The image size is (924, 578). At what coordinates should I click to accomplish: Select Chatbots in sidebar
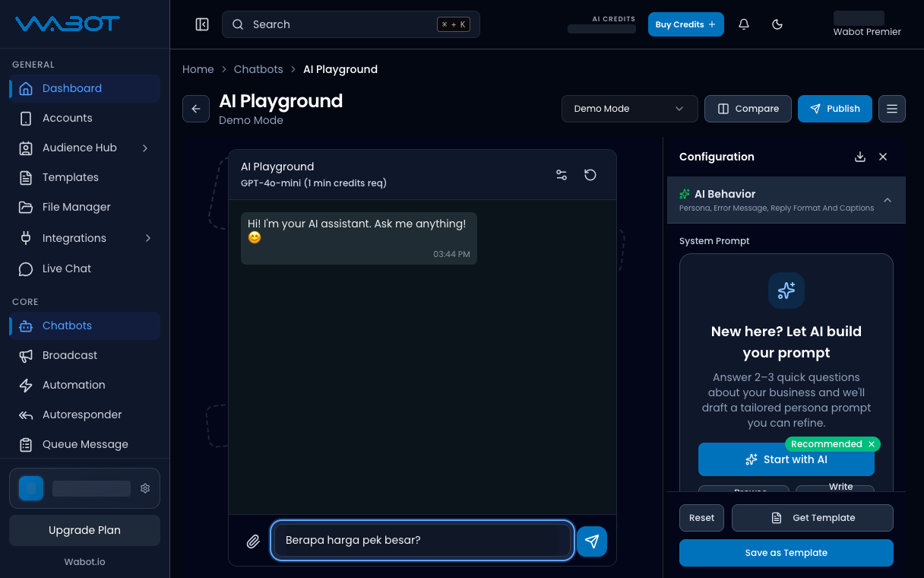click(84, 326)
